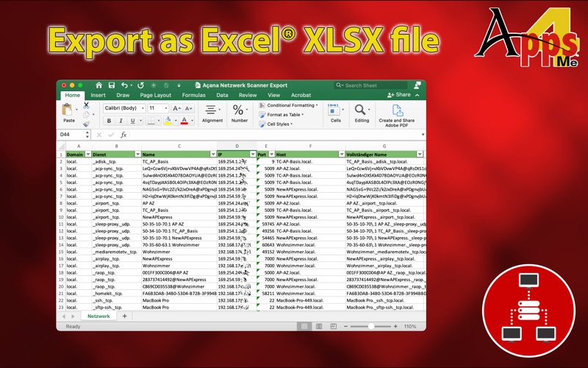Toggle Bold formatting
The image size is (588, 368).
click(x=109, y=121)
